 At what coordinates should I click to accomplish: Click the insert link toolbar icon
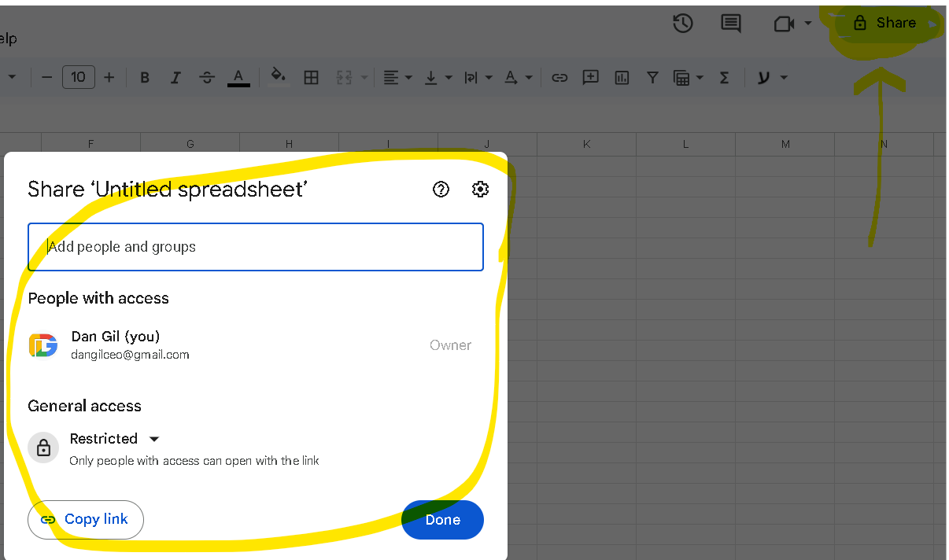[x=559, y=77]
